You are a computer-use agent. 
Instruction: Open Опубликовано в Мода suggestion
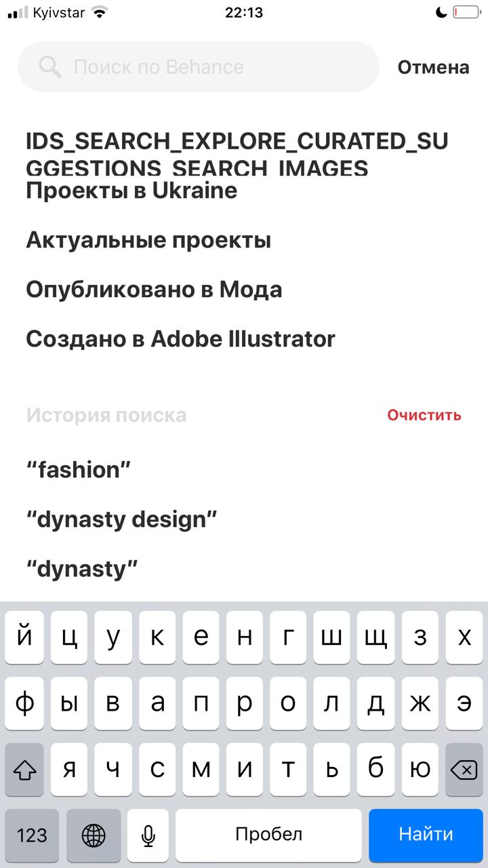coord(154,290)
